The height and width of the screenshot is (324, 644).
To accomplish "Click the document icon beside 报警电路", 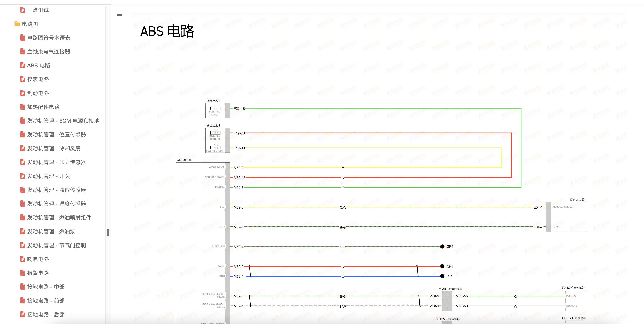I will pyautogui.click(x=22, y=273).
